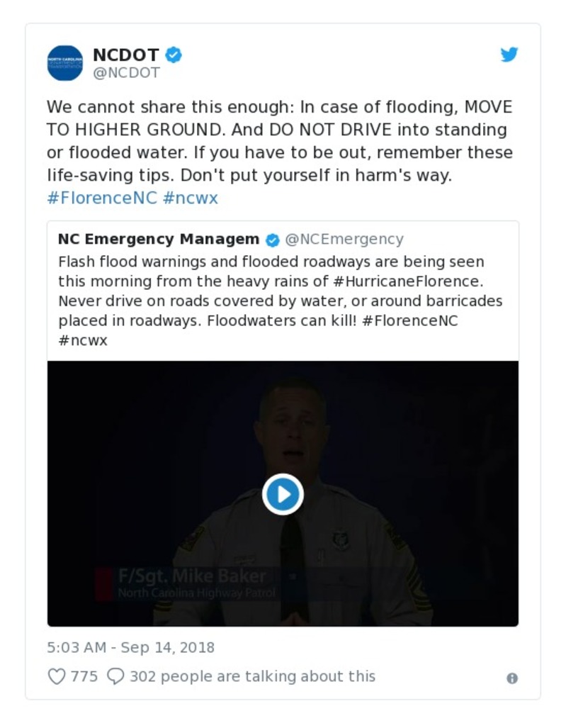
Task: Open the Twitter info icon
Action: pyautogui.click(x=512, y=678)
